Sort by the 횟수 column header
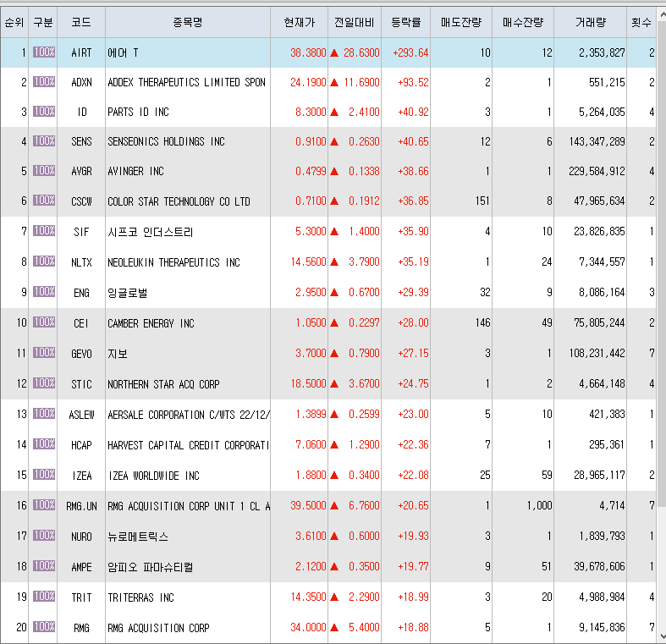Viewport: 666px width, 644px height. (641, 22)
